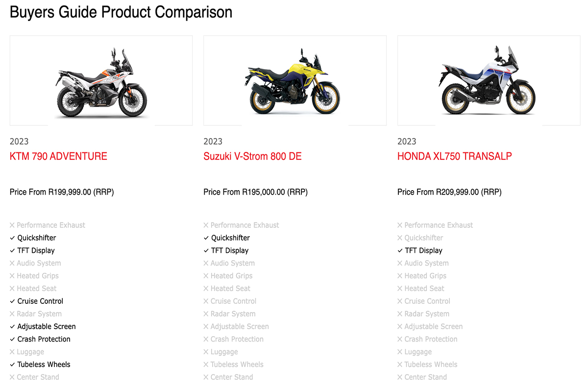
Task: Click the Suzuki V-Strom 800 DE image
Action: click(295, 81)
